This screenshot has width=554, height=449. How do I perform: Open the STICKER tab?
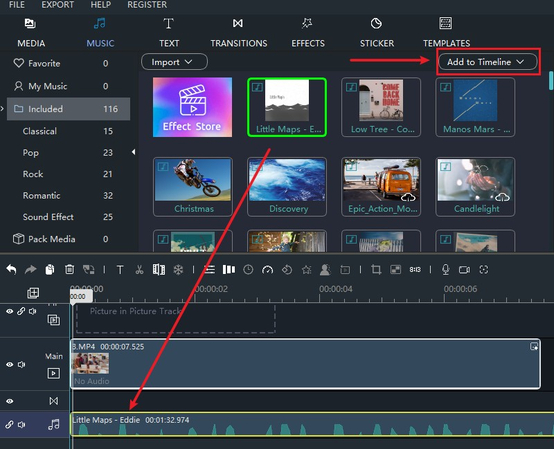point(377,33)
